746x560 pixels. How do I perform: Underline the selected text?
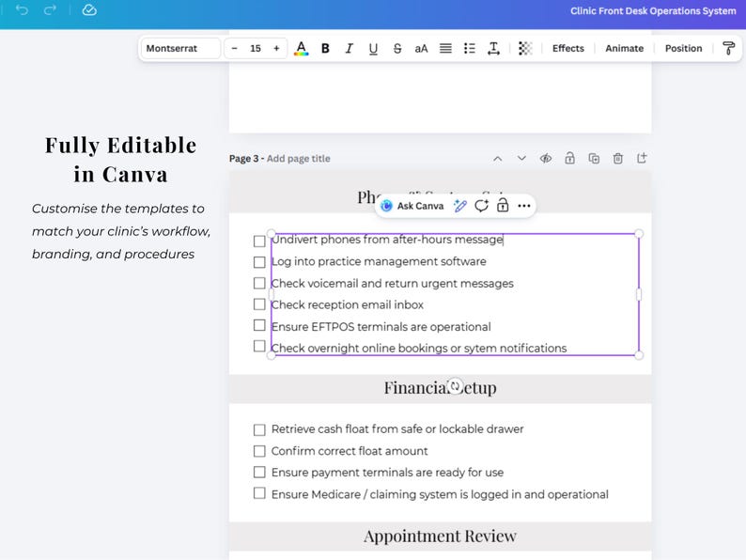(374, 49)
